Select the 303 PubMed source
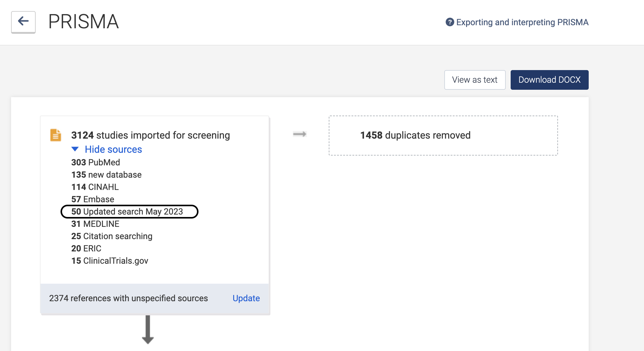This screenshot has width=644, height=351. click(x=96, y=162)
